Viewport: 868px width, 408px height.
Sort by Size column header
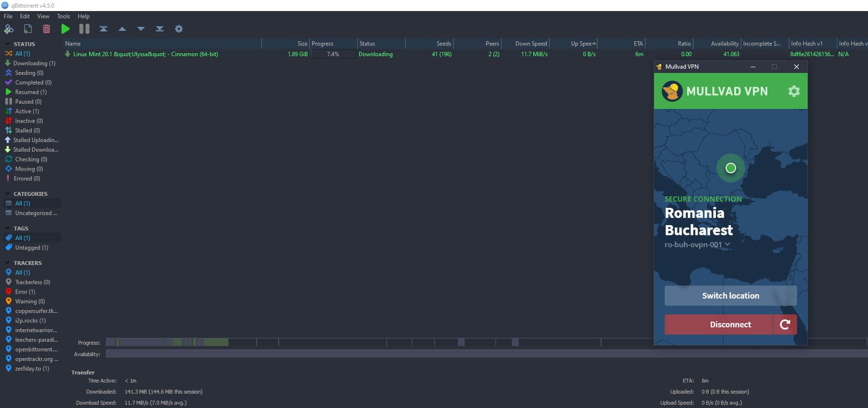(285, 44)
